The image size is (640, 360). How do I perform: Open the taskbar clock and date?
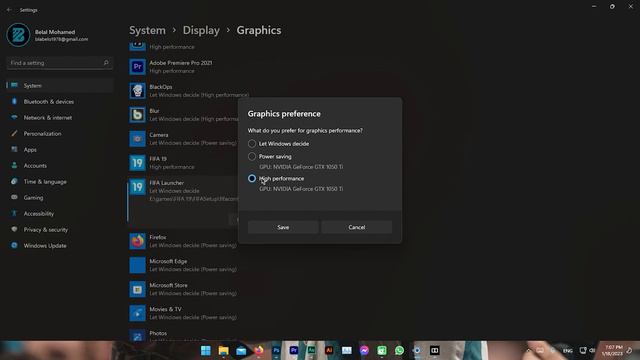(x=612, y=351)
